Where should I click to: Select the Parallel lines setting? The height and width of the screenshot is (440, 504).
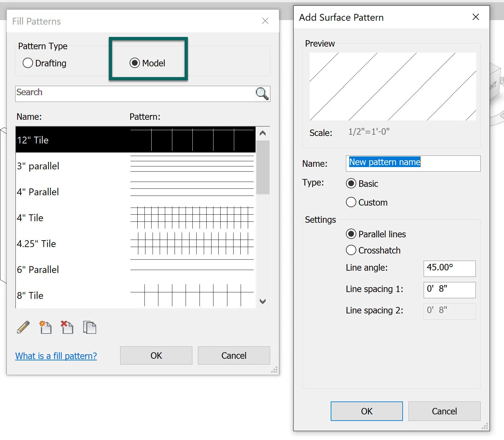coord(351,234)
